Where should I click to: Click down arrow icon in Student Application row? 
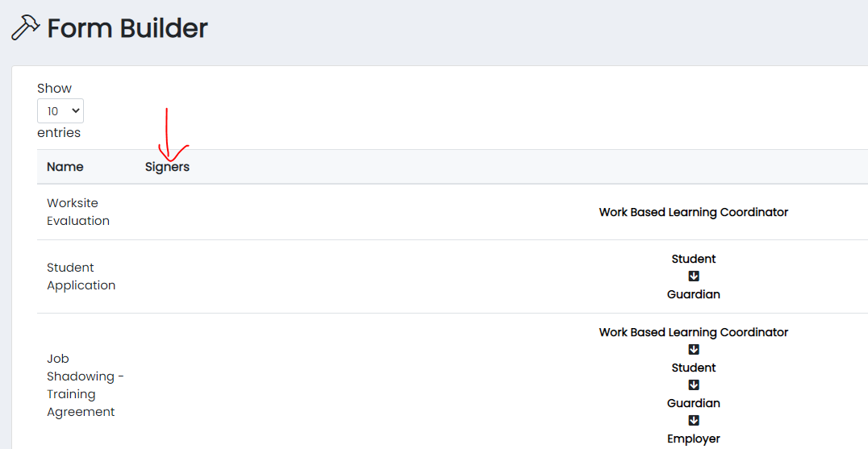694,276
